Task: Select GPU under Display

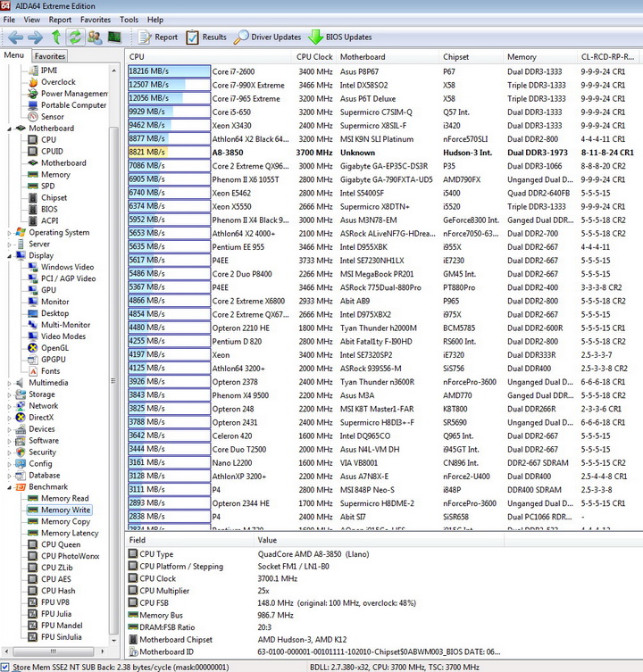Action: click(x=48, y=290)
